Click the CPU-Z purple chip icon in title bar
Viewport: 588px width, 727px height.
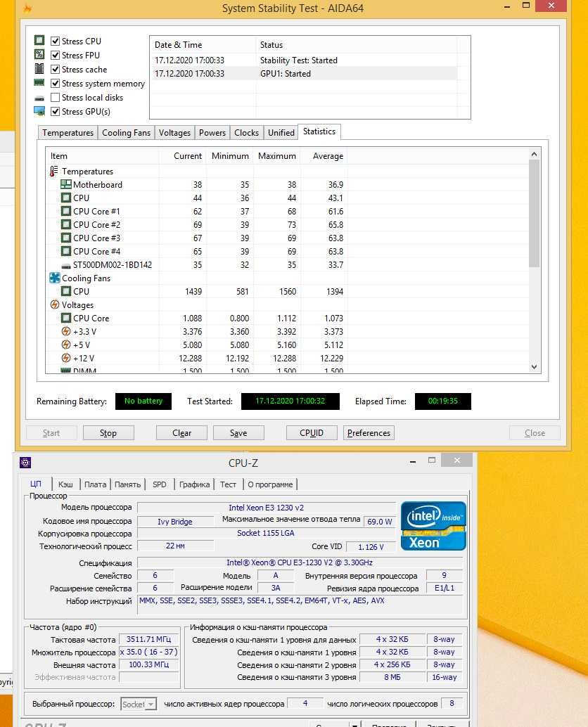pyautogui.click(x=25, y=462)
